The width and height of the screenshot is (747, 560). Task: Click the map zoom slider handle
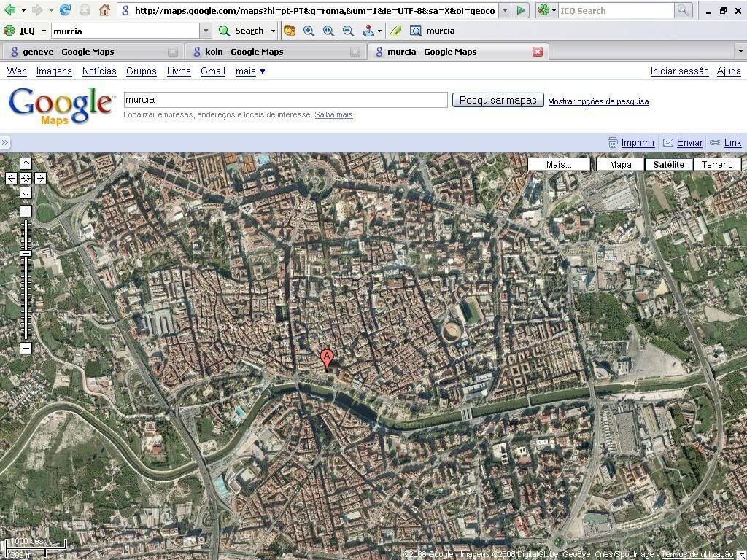pyautogui.click(x=26, y=253)
